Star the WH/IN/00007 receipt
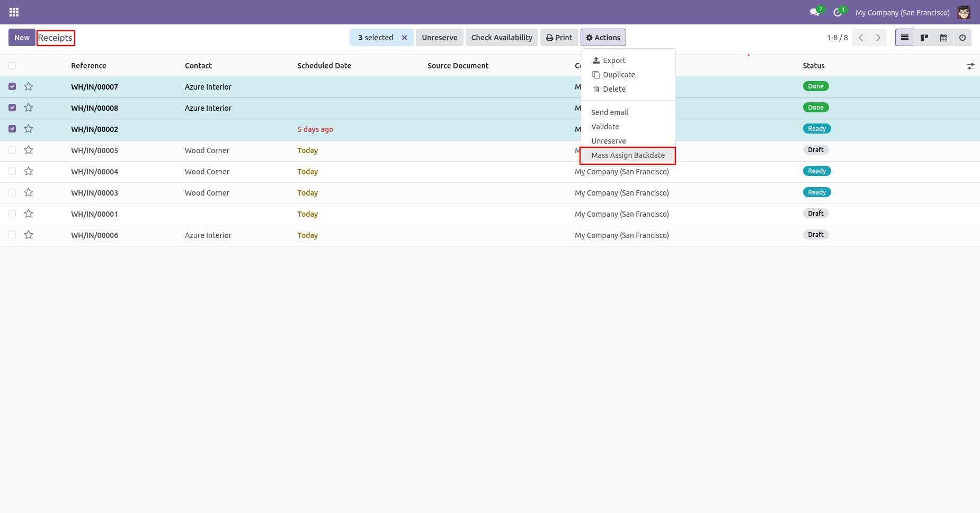 point(29,86)
